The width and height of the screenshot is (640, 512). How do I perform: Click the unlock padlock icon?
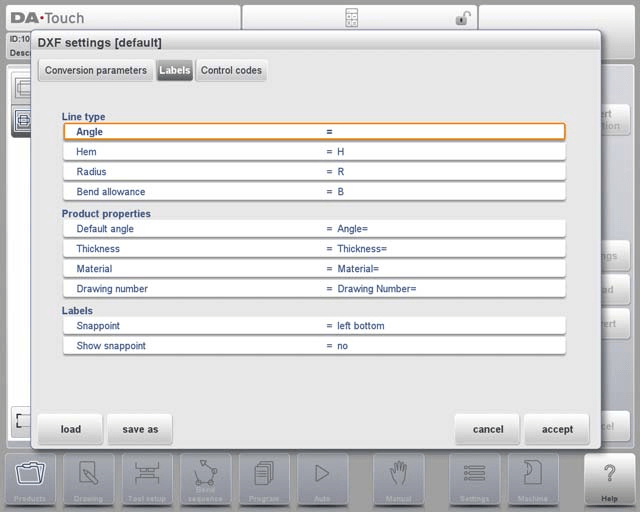(463, 18)
